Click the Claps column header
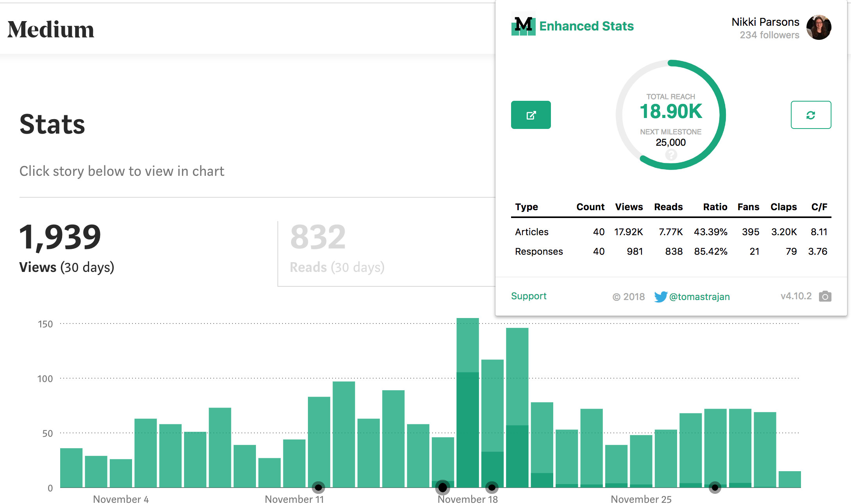The width and height of the screenshot is (851, 504). tap(783, 207)
